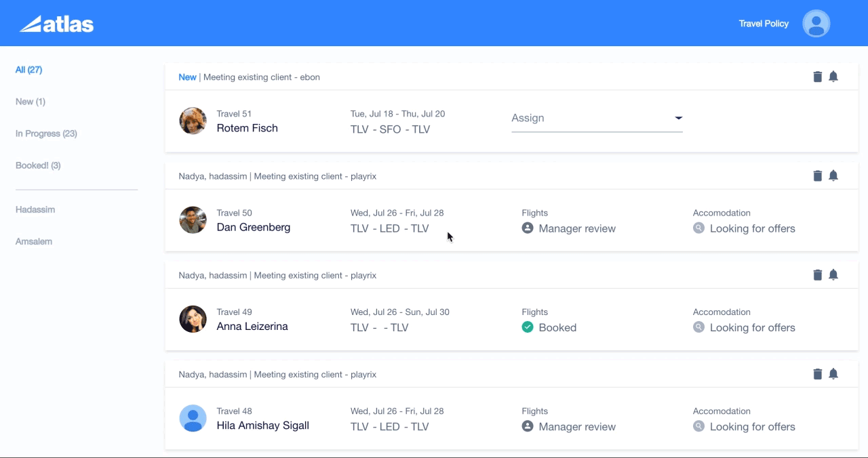Click Tue, Jul 18 - Thu, Jul 20 dates
The width and height of the screenshot is (868, 458).
397,114
